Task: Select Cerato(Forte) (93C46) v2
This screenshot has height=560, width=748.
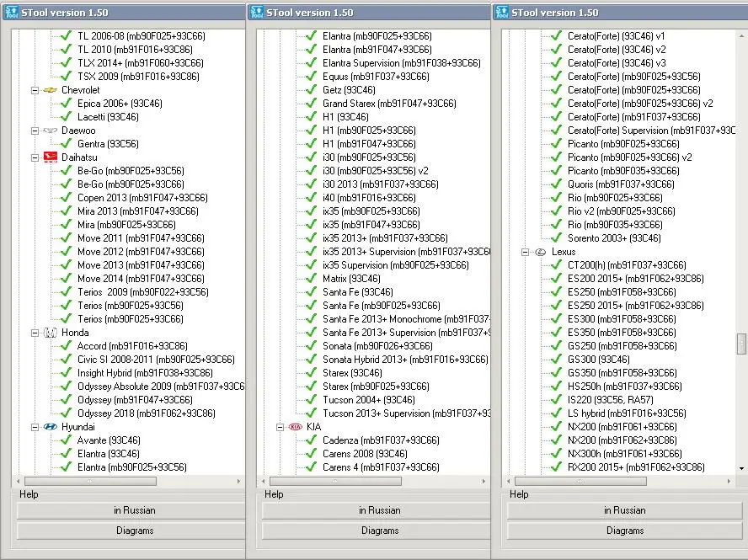Action: (617, 50)
